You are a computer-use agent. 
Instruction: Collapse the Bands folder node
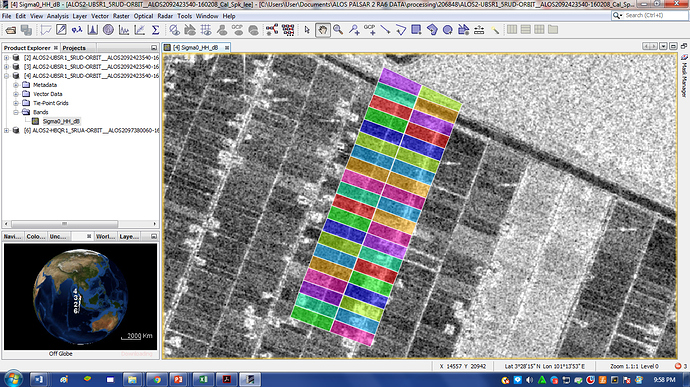coord(16,112)
